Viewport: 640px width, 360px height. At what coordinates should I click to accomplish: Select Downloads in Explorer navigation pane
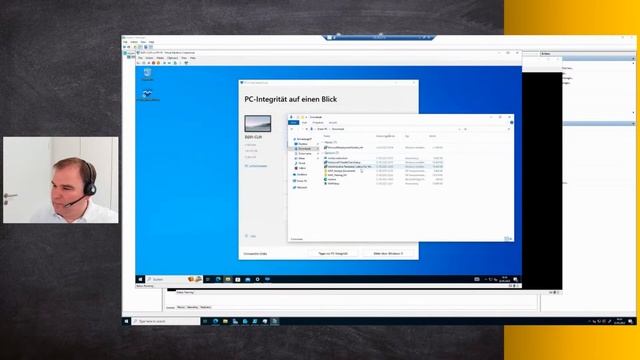pyautogui.click(x=304, y=149)
